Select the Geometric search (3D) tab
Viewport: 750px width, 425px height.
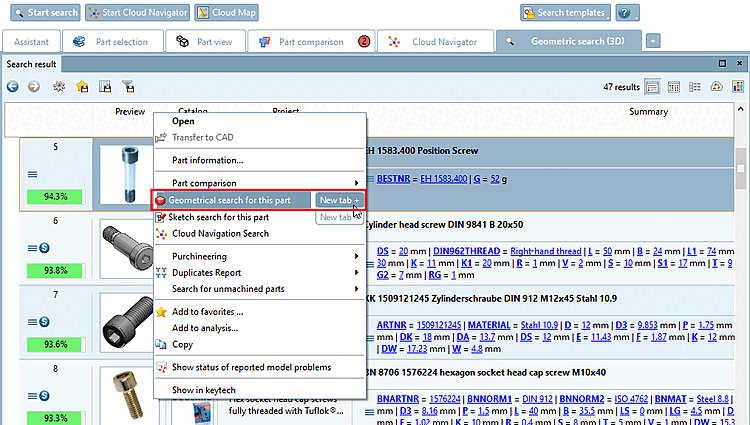point(569,42)
